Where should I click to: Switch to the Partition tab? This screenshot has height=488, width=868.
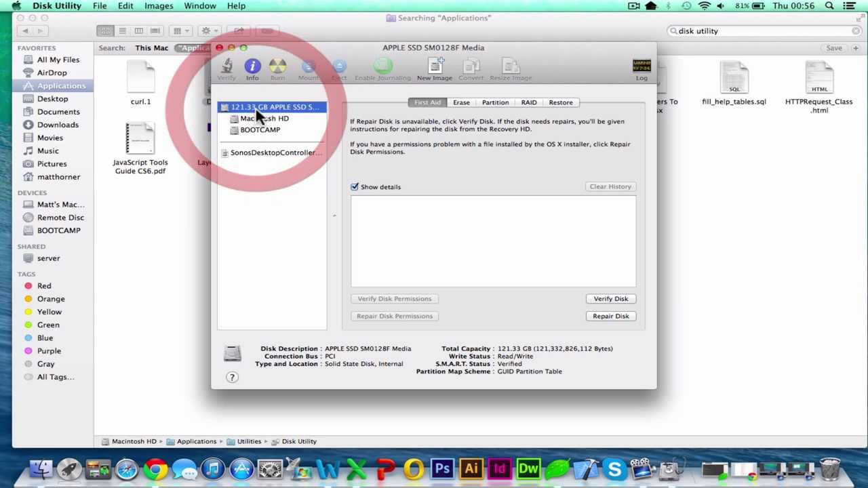click(x=495, y=102)
